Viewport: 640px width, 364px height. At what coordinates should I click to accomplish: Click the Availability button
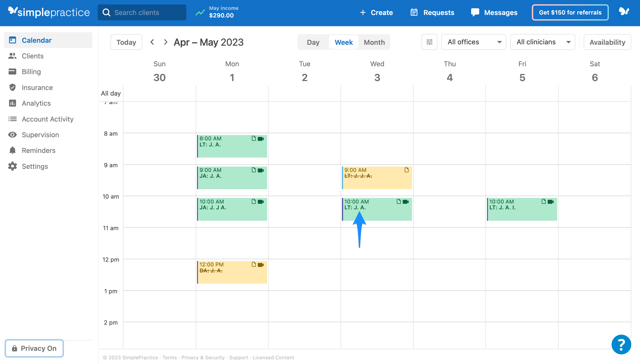[607, 42]
